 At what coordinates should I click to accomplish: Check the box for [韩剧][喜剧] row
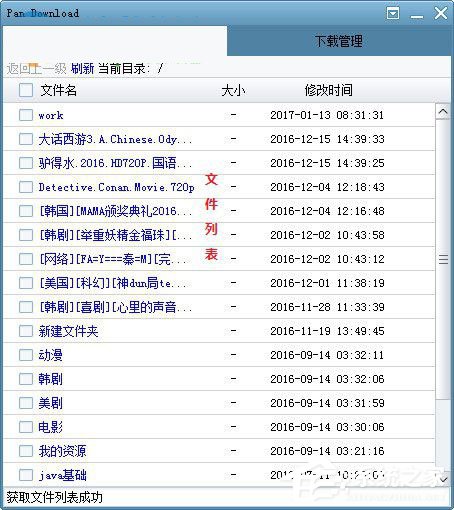[26, 307]
